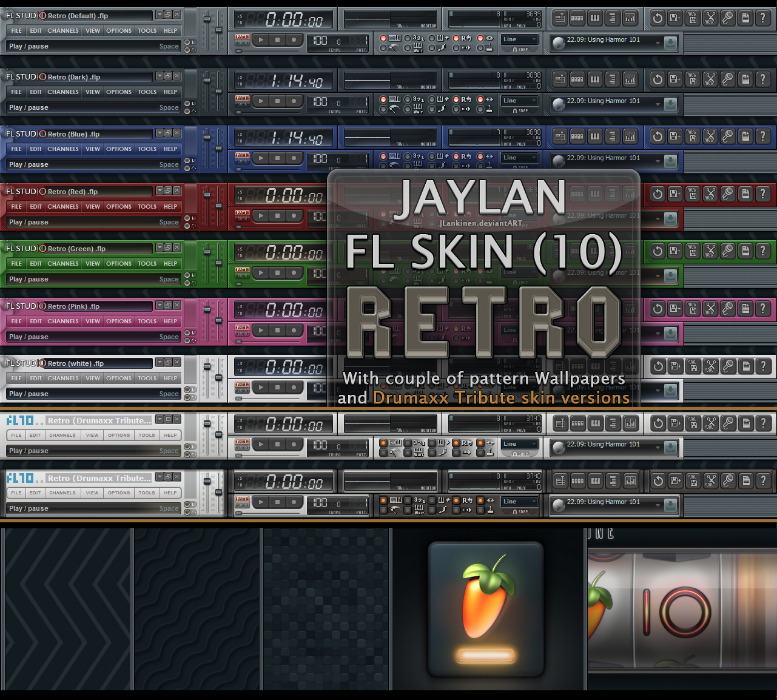Open audio editor scissors icon in Retro (Blue)
This screenshot has height=700, width=777.
[x=710, y=136]
